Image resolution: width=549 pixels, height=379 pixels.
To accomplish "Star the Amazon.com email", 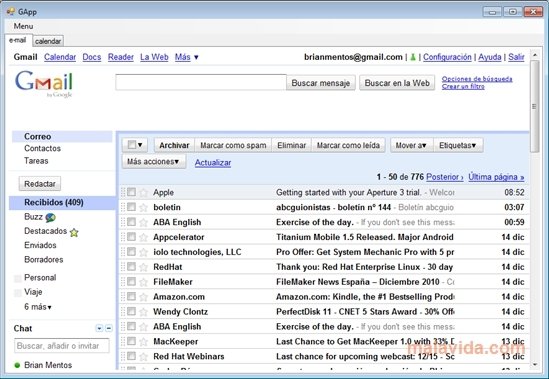I will coord(143,297).
